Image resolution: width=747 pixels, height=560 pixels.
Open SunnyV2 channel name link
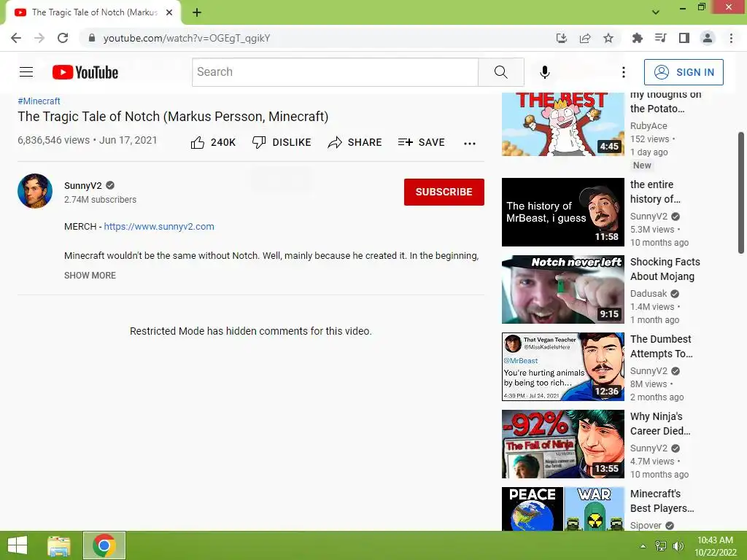tap(83, 186)
